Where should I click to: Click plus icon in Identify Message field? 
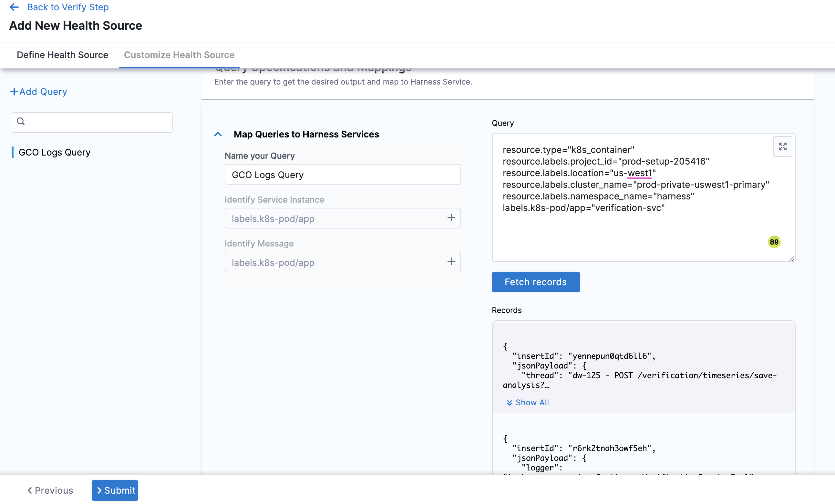pos(451,261)
